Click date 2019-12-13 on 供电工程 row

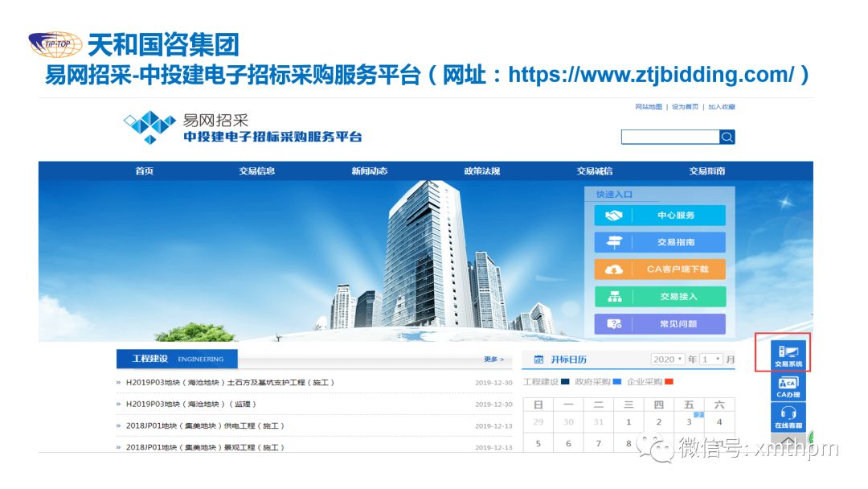(x=493, y=426)
